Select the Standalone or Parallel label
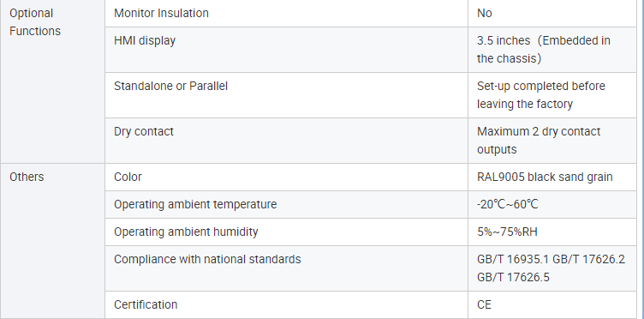Viewport: 644px width, 319px height. tap(171, 87)
